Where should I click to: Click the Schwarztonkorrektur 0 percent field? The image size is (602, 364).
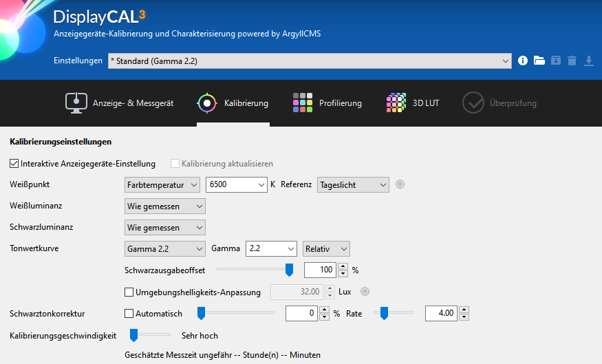pos(302,313)
